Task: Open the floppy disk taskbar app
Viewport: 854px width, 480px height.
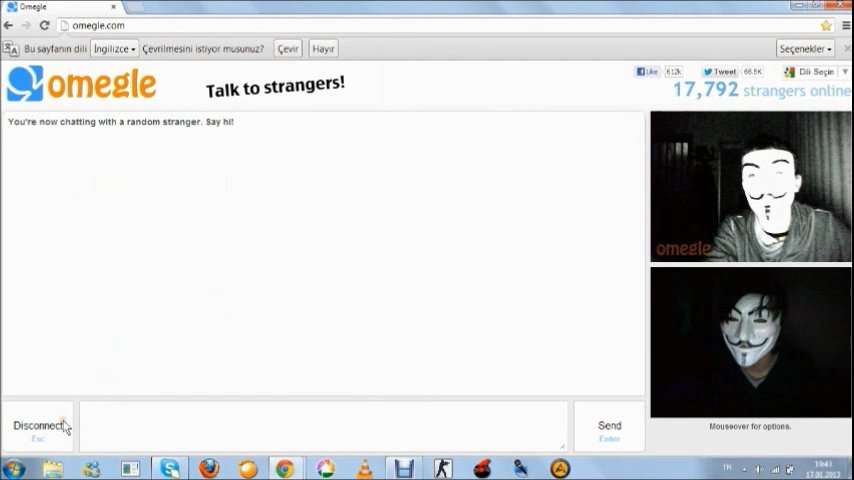Action: point(404,469)
